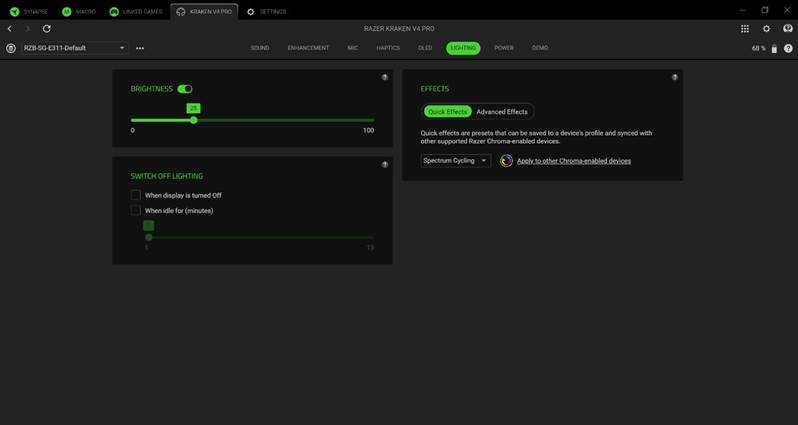This screenshot has width=798, height=425.
Task: Click the info icon in Switch Off Lighting panel
Action: pyautogui.click(x=385, y=164)
